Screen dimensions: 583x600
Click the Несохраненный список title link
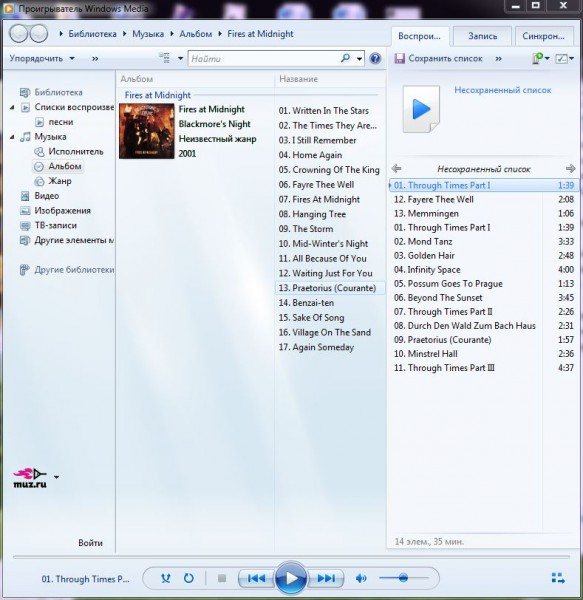pyautogui.click(x=502, y=90)
